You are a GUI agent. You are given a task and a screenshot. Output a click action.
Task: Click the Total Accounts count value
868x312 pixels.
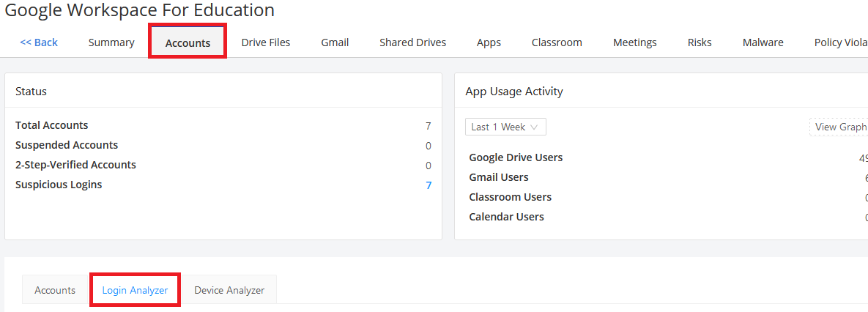pyautogui.click(x=429, y=126)
